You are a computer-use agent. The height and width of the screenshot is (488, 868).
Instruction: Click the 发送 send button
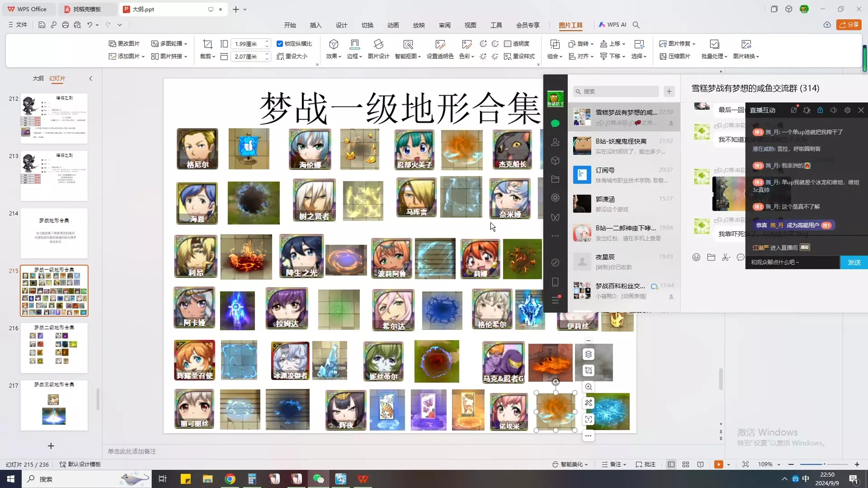pyautogui.click(x=854, y=263)
